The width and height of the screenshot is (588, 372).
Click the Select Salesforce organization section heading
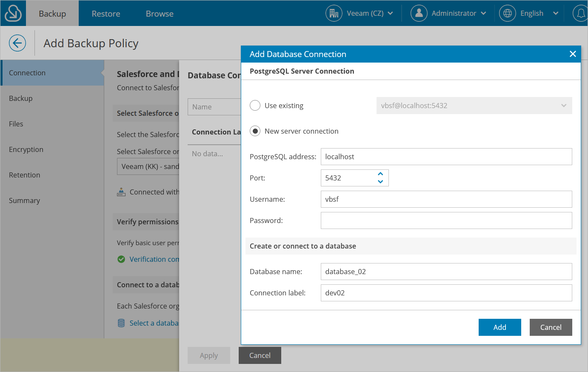(148, 113)
